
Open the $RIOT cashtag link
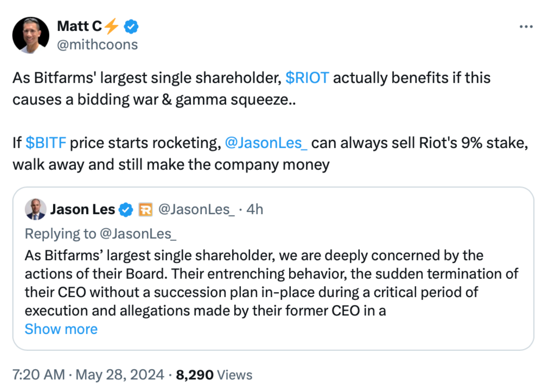(x=308, y=78)
